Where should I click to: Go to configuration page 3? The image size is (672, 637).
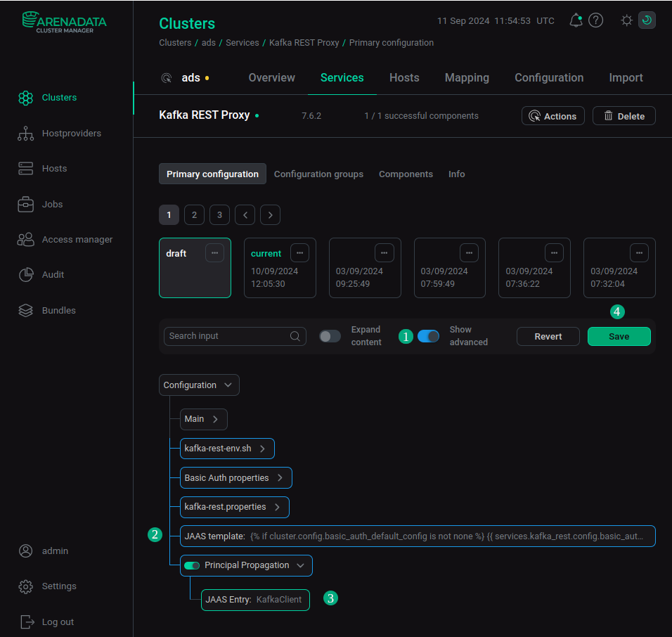click(x=219, y=214)
